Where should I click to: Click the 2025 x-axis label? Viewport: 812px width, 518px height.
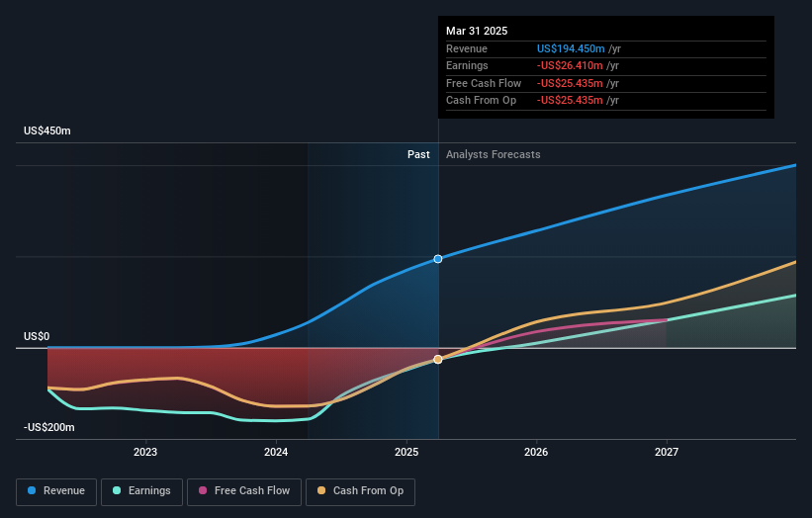click(x=406, y=452)
